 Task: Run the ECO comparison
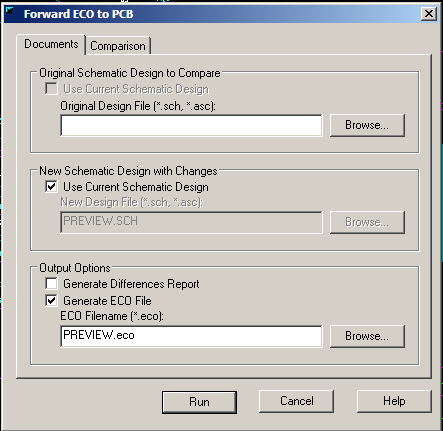199,402
